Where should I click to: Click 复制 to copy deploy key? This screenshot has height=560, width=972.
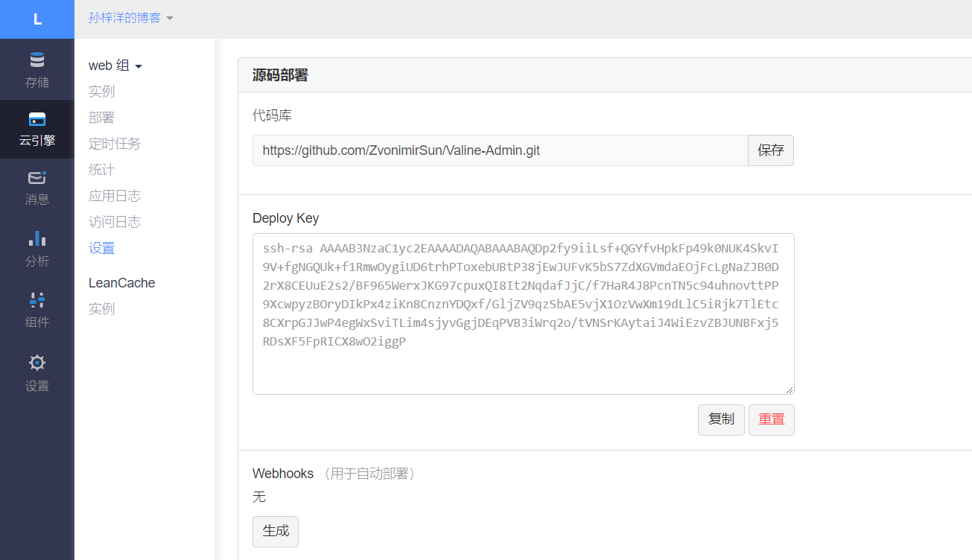[720, 419]
